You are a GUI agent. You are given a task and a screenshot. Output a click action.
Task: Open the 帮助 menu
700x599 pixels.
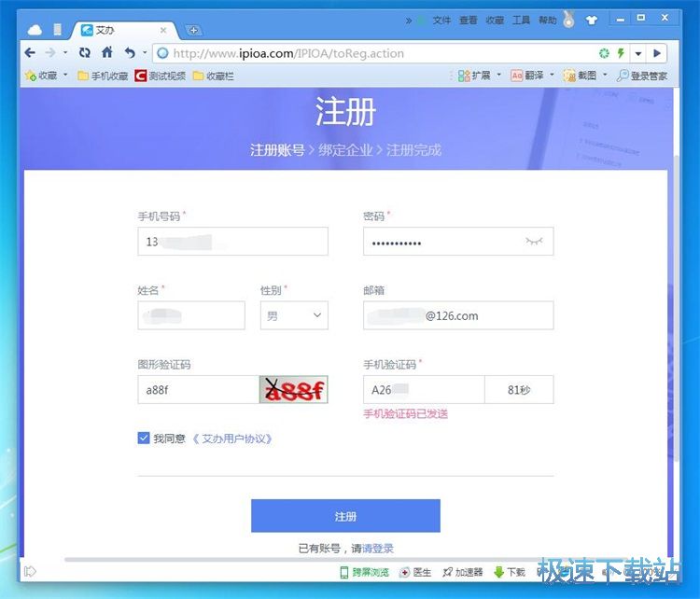547,21
